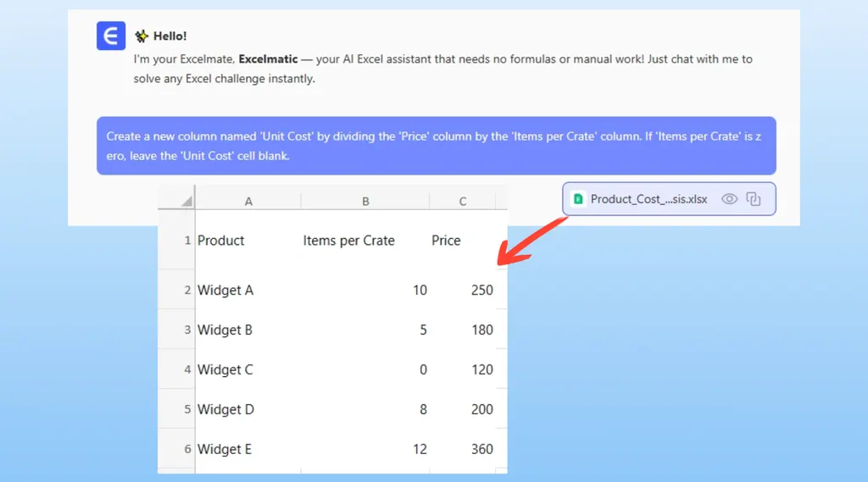Select row 1 header
Viewport: 868px width, 482px height.
coord(186,241)
